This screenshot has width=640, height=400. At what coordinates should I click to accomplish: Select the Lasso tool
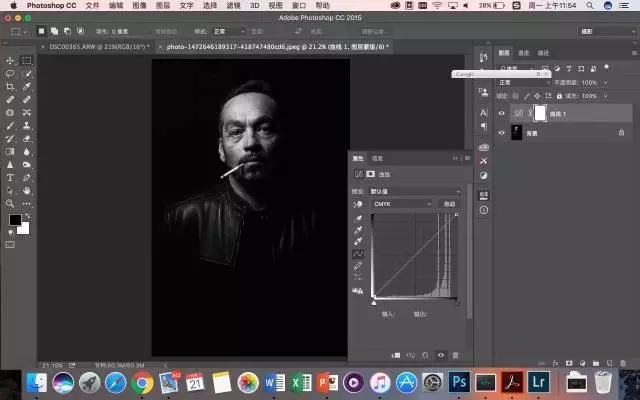[x=10, y=73]
